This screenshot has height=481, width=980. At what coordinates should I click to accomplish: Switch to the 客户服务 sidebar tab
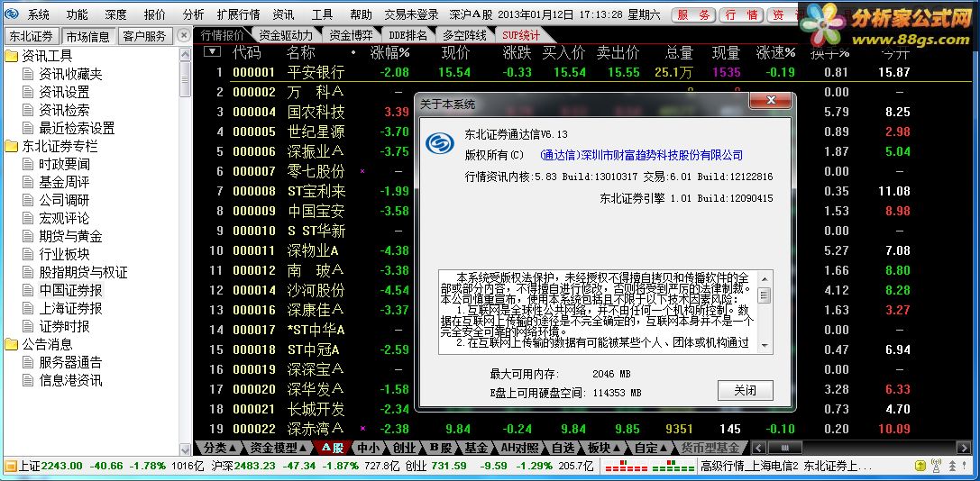(144, 36)
